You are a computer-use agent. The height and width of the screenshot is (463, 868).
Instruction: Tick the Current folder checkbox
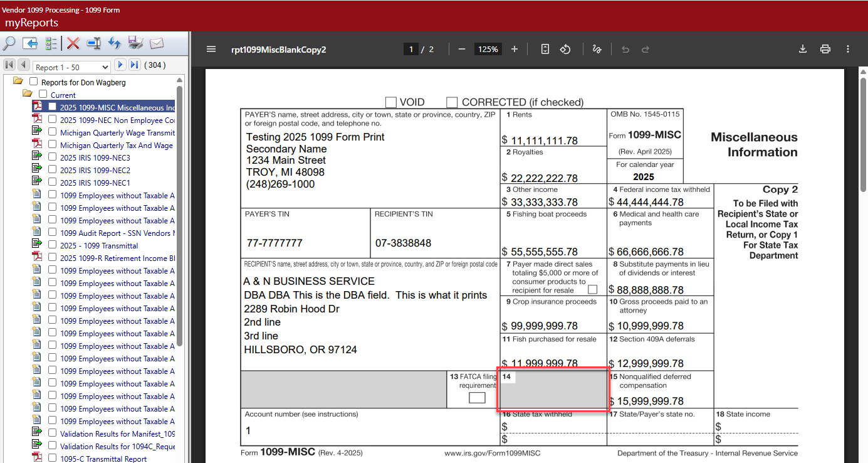[x=43, y=95]
